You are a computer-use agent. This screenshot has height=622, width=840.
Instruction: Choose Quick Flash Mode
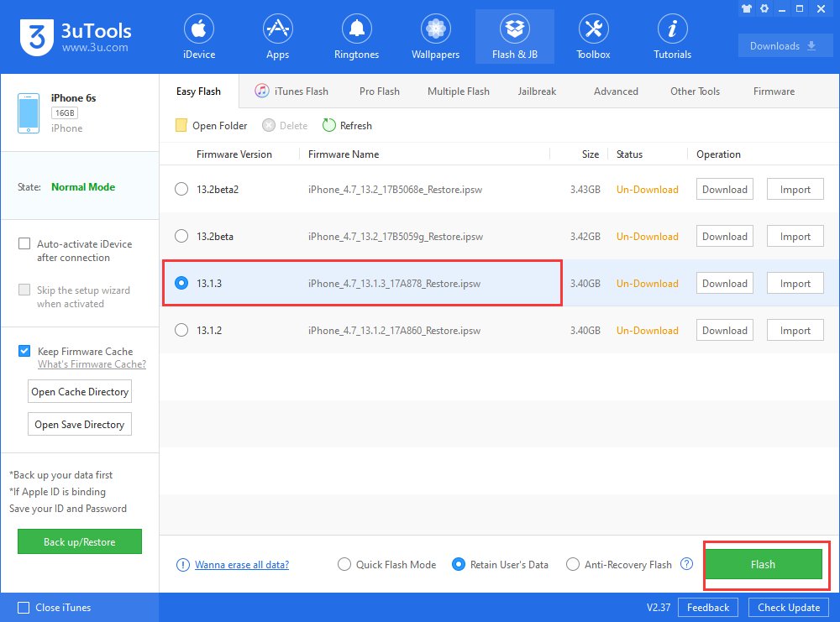(x=344, y=564)
